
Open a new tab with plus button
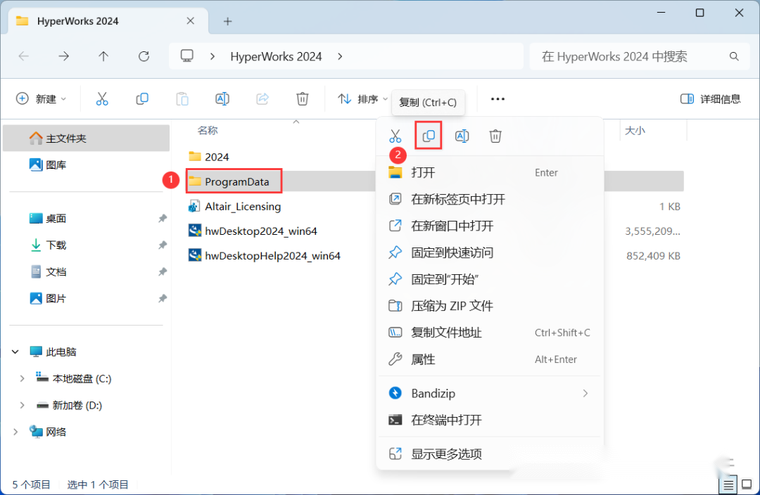pyautogui.click(x=228, y=21)
